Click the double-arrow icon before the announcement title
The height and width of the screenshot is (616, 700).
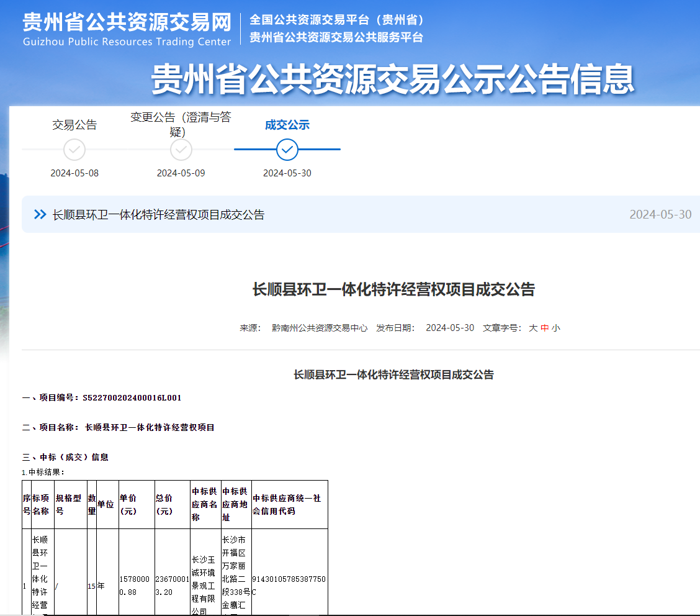coord(40,214)
